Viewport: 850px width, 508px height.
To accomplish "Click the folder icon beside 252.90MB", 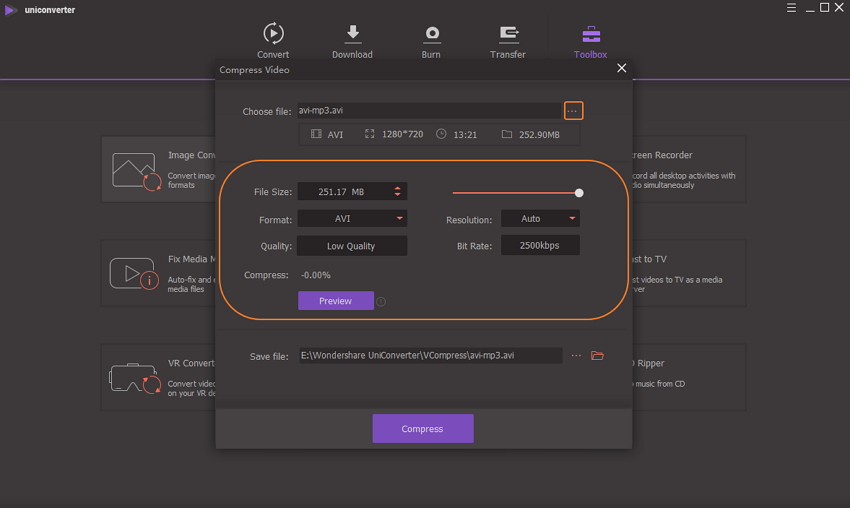I will pos(507,134).
